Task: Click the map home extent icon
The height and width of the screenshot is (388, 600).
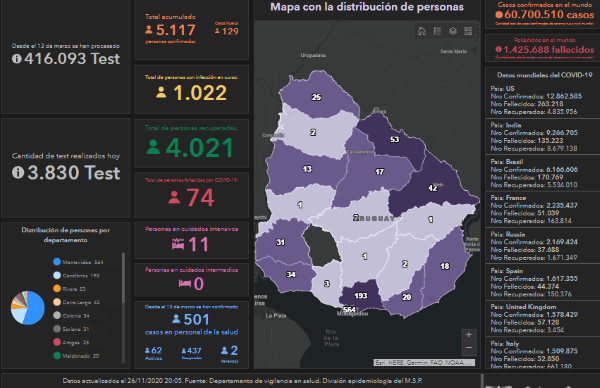Action: pyautogui.click(x=422, y=31)
